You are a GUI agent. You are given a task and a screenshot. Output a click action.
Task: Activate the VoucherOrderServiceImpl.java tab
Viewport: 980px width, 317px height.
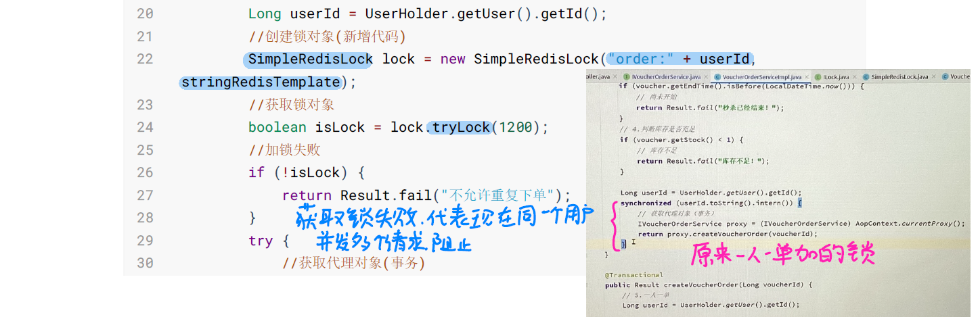(x=761, y=77)
